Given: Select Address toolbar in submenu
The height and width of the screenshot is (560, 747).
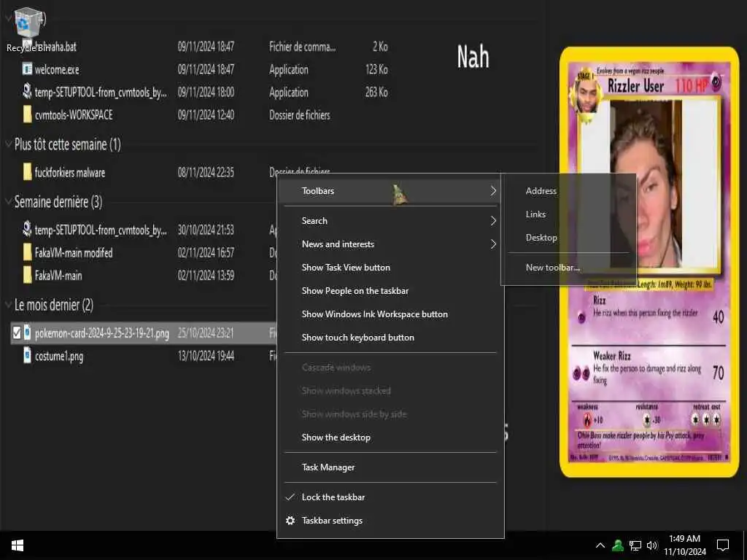Looking at the screenshot, I should click(568, 191).
